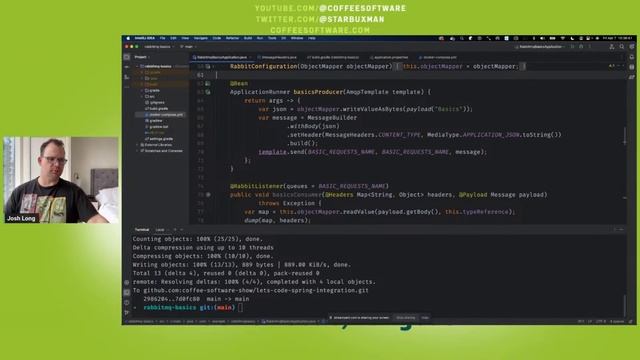The image size is (640, 360).
Task: Select the Local terminal session tab
Action: (160, 230)
